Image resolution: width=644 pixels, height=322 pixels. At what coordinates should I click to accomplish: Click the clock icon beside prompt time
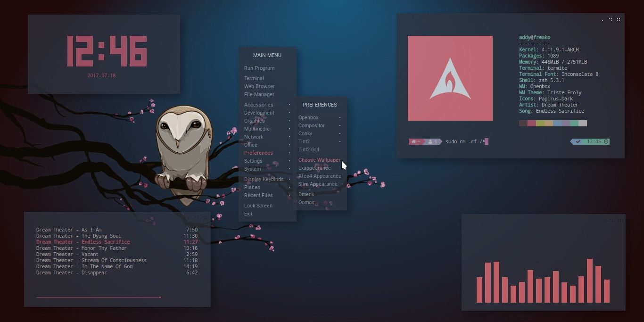tap(606, 141)
